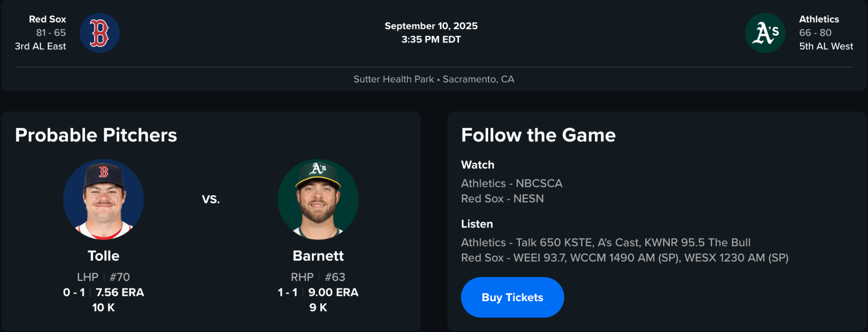Screen dimensions: 868x332
Task: Click the Athletics NBCSCA watch listing
Action: [512, 184]
